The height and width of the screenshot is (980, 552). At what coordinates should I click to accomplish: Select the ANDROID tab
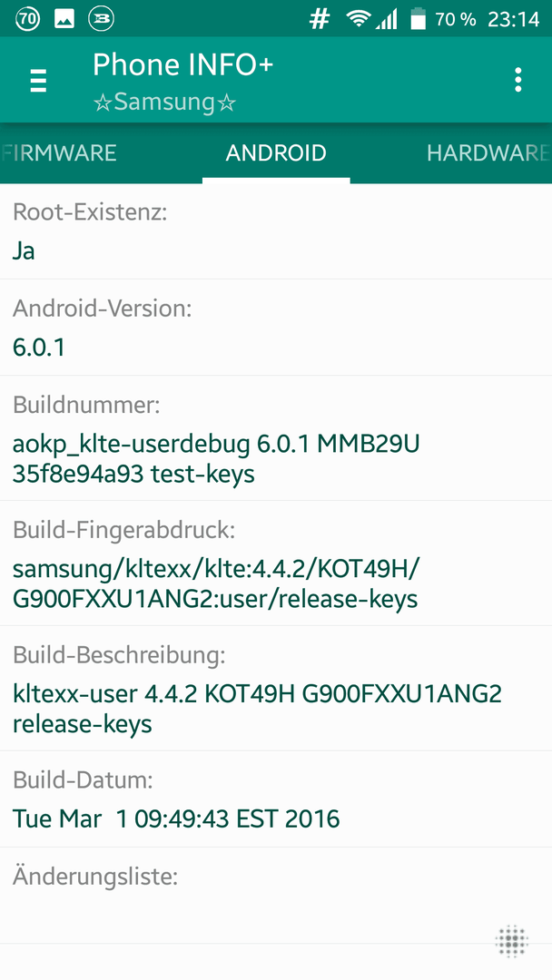(276, 153)
